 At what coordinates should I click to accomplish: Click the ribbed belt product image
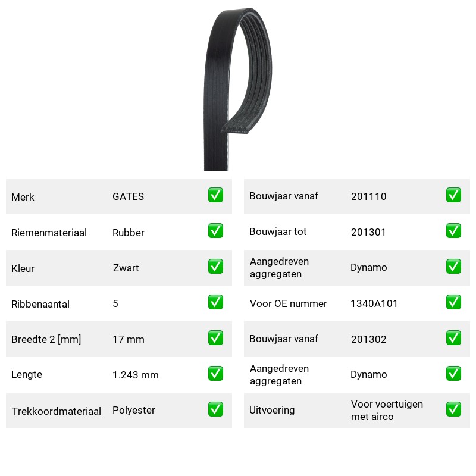click(x=237, y=89)
